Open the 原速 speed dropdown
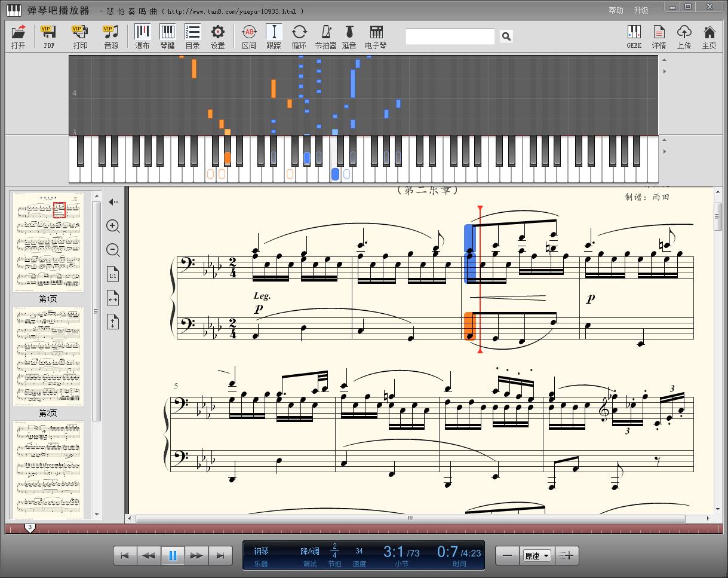This screenshot has height=578, width=728. [536, 555]
